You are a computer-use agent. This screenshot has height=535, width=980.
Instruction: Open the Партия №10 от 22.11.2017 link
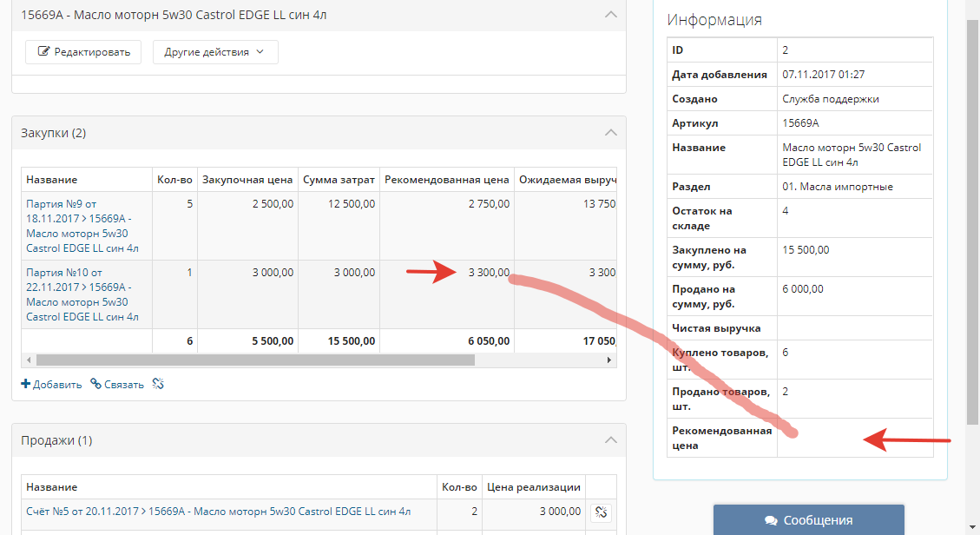82,294
